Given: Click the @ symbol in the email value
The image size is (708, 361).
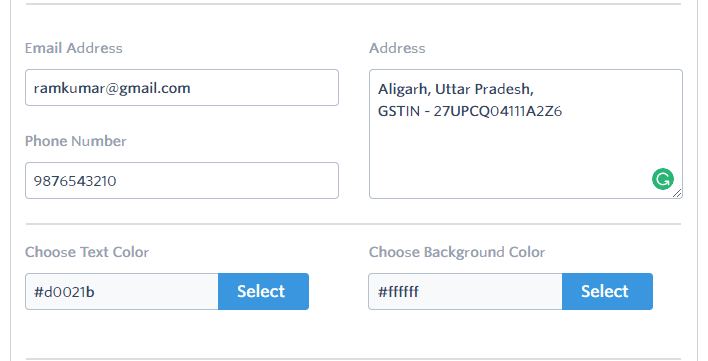Looking at the screenshot, I should click(x=112, y=88).
